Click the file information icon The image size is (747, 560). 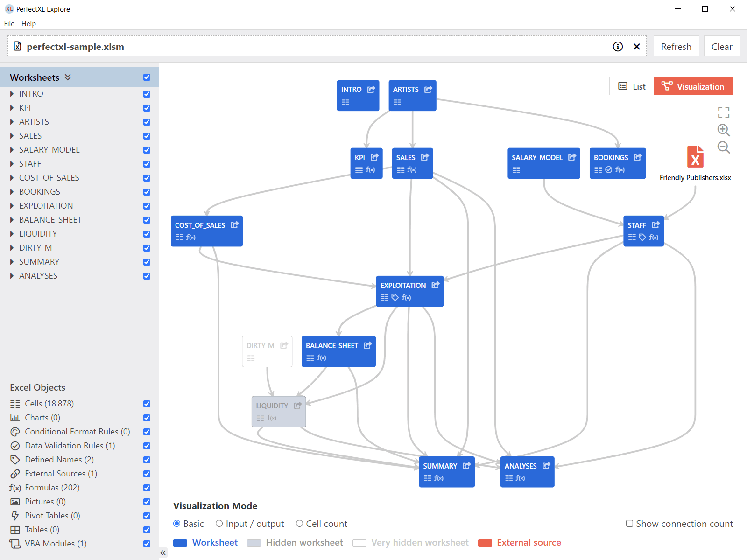tap(618, 47)
